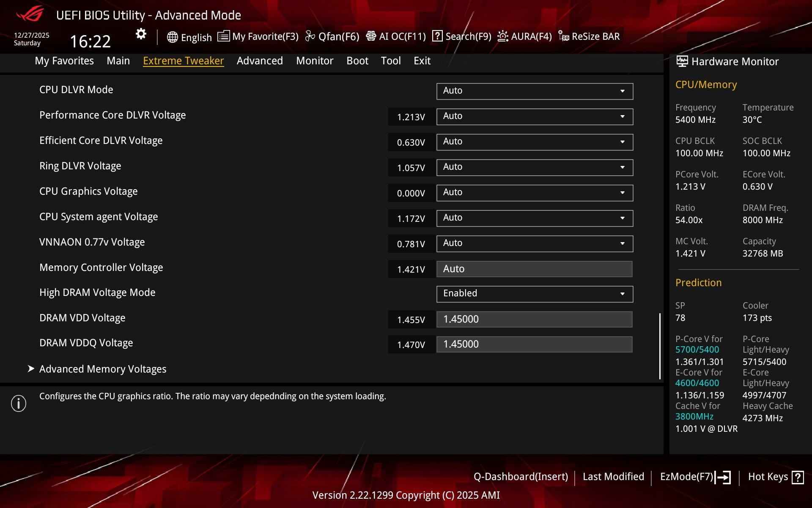Click the settings gear icon
This screenshot has width=812, height=508.
coord(141,34)
